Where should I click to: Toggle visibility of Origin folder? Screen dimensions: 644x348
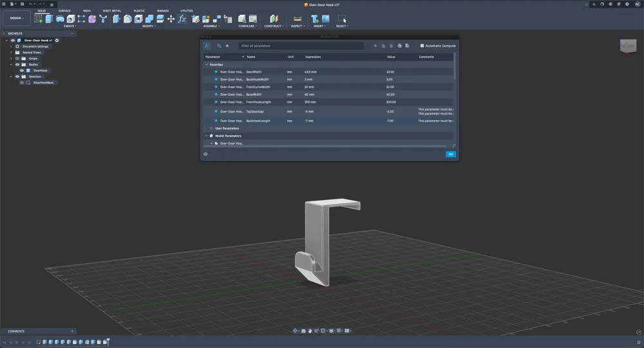coord(17,59)
